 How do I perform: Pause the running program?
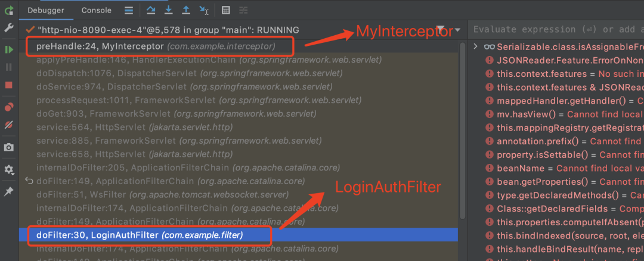click(x=8, y=67)
